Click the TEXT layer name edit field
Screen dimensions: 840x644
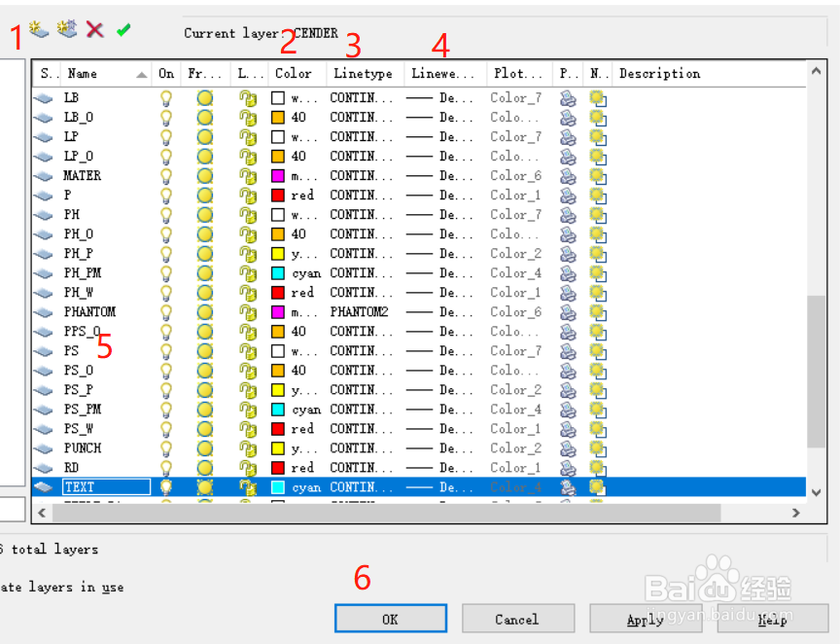[107, 486]
